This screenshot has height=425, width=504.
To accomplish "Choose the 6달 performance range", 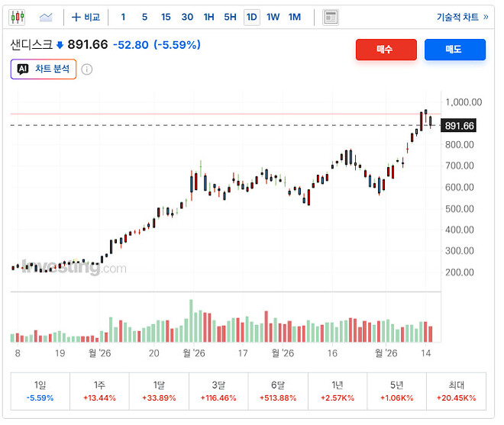I will 278,391.
